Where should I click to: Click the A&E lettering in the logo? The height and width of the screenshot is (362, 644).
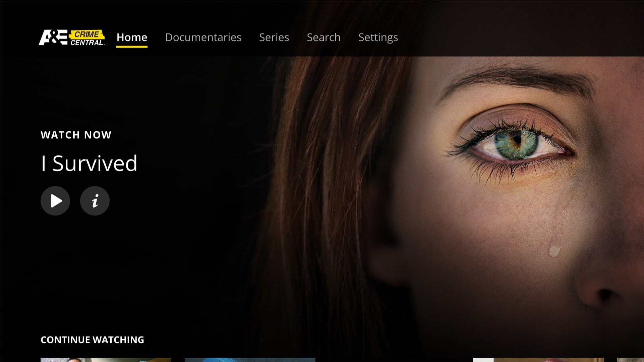click(x=53, y=37)
